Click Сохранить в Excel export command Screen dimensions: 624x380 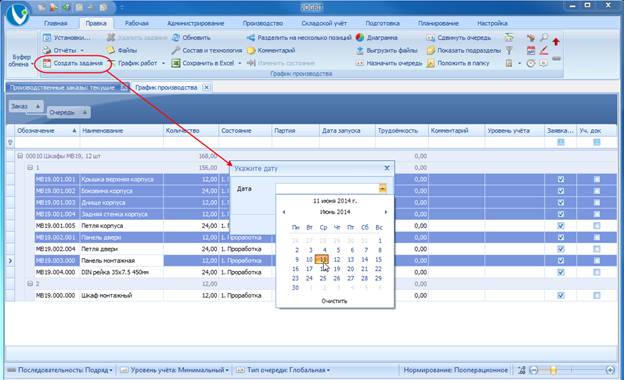pos(203,63)
